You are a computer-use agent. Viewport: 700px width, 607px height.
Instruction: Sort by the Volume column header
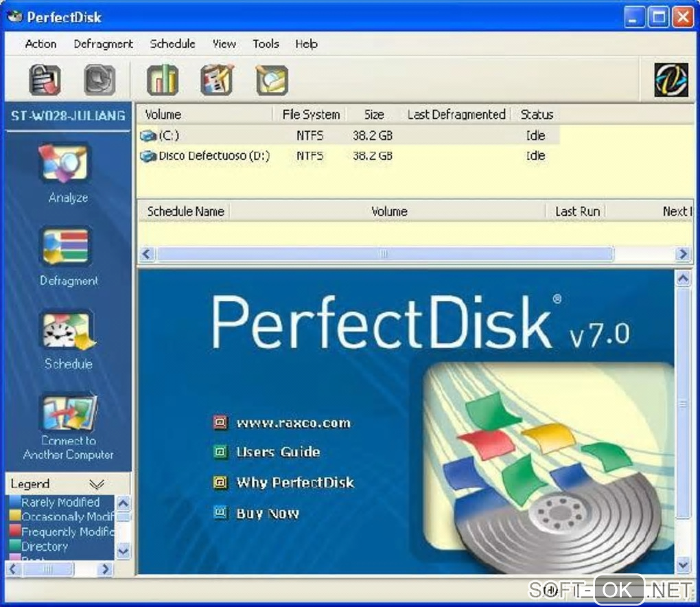point(205,115)
